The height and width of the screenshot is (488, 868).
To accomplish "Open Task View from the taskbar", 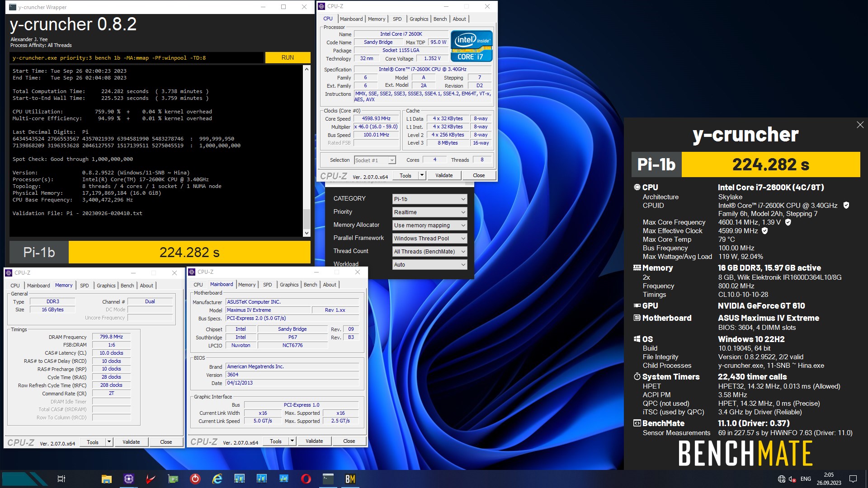I will pyautogui.click(x=61, y=479).
